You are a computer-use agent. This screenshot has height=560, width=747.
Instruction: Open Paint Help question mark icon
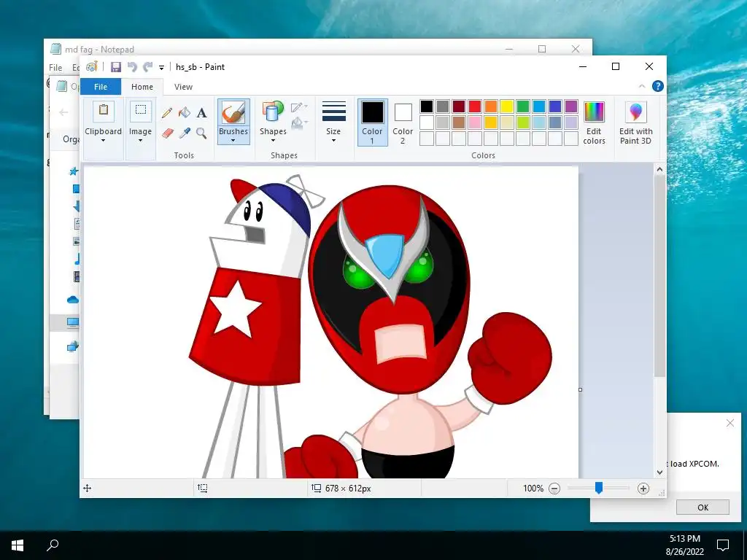click(658, 86)
